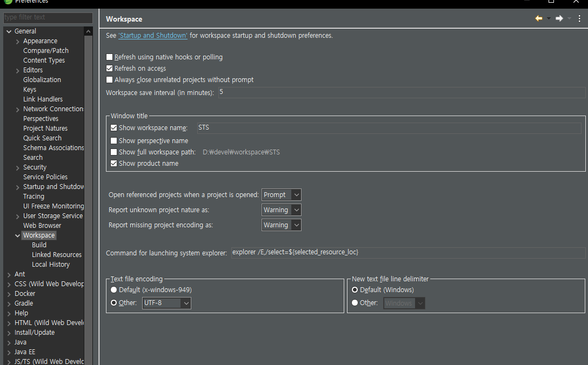
Task: Select Schema Associations in the tree
Action: [54, 148]
